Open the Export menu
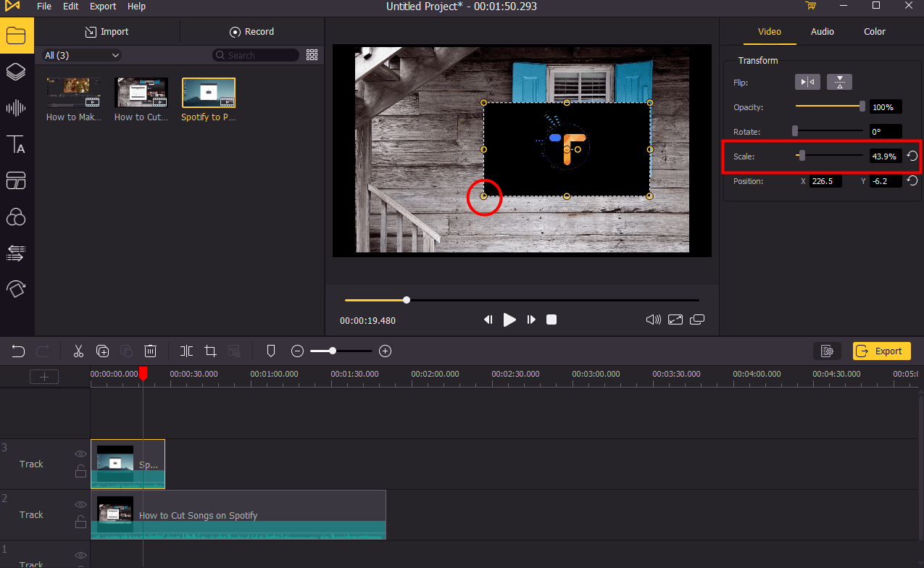 (x=102, y=6)
